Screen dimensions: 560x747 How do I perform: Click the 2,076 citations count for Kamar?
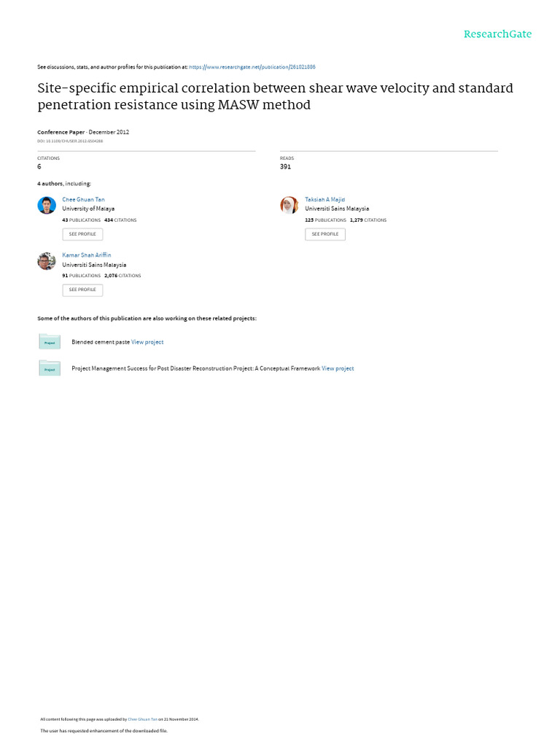[110, 276]
